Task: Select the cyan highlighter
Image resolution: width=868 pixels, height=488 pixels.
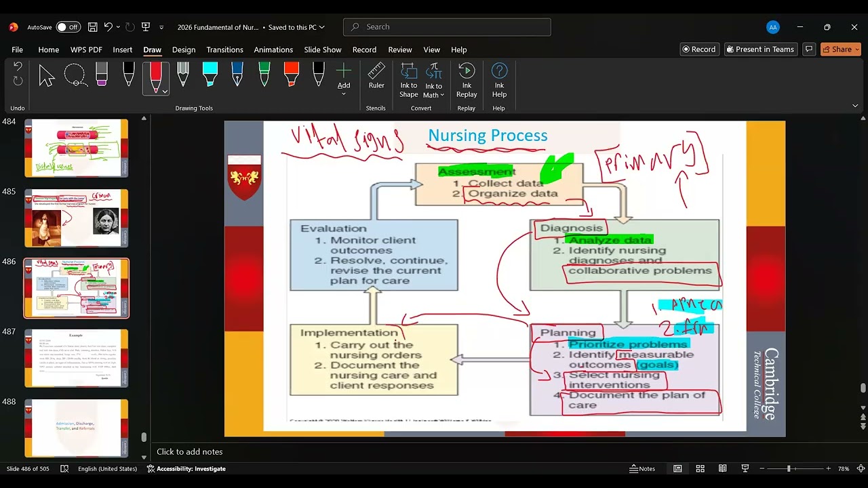Action: 210,75
